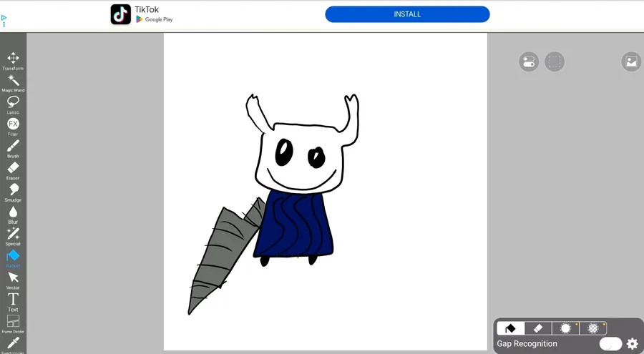Toggle the Gap Recognition switch

click(x=611, y=344)
